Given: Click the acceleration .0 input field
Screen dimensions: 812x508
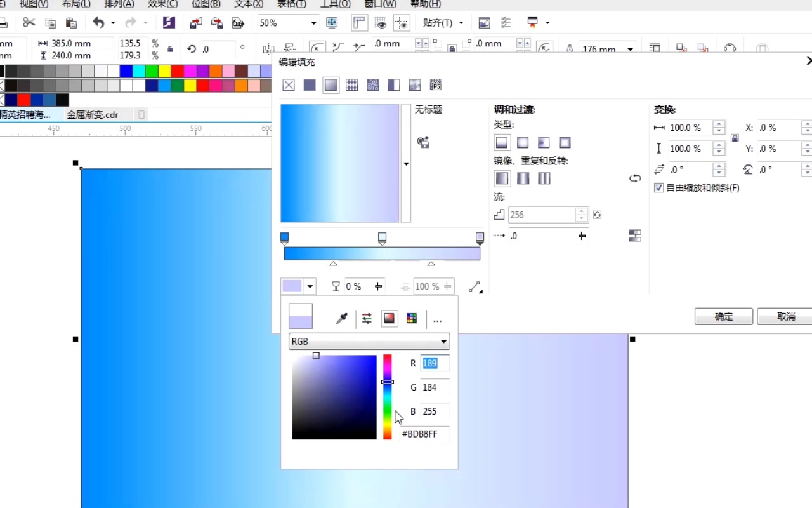Looking at the screenshot, I should pyautogui.click(x=542, y=236).
